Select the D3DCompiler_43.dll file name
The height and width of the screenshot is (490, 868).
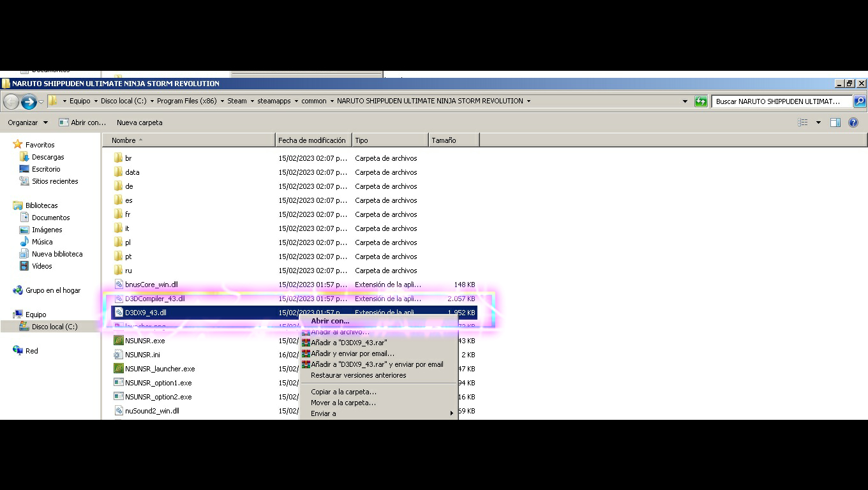(x=155, y=299)
